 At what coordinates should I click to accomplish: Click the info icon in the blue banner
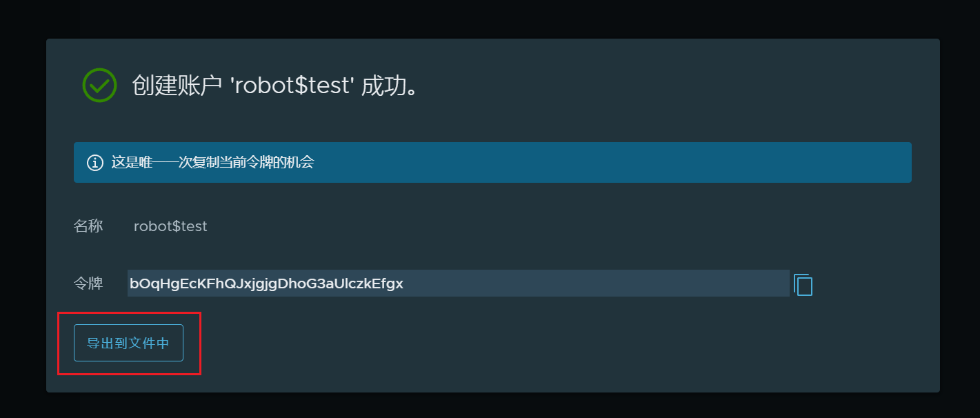tap(94, 163)
